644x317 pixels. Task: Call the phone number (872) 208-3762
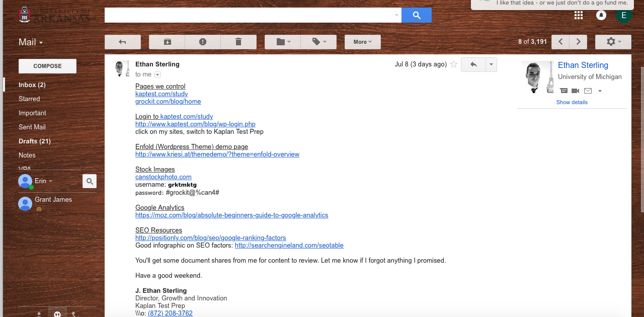click(x=170, y=313)
